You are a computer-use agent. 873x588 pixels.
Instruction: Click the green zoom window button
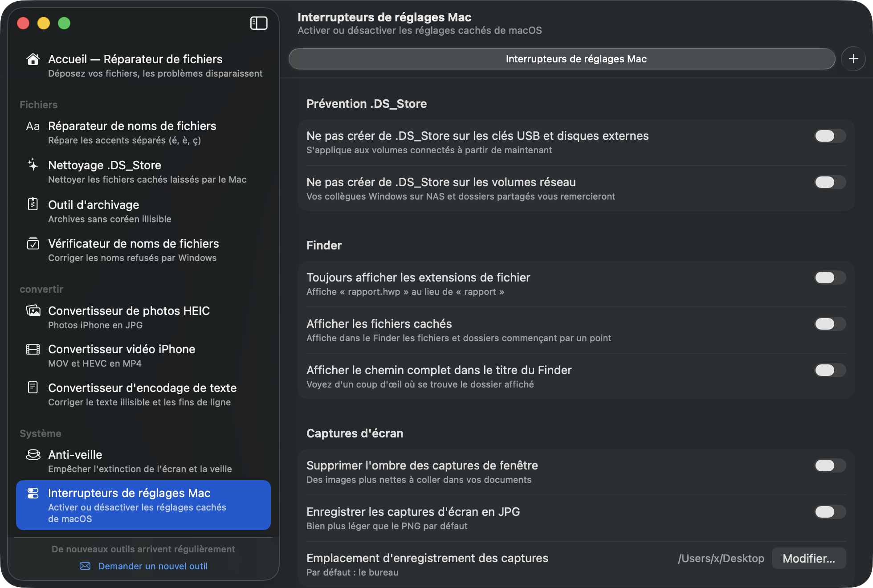point(64,23)
